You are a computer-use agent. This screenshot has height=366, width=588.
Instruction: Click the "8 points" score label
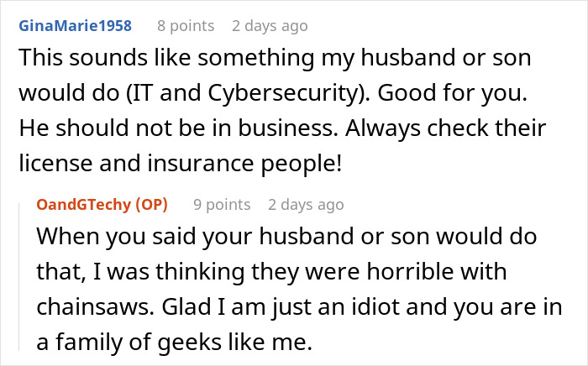click(x=186, y=26)
